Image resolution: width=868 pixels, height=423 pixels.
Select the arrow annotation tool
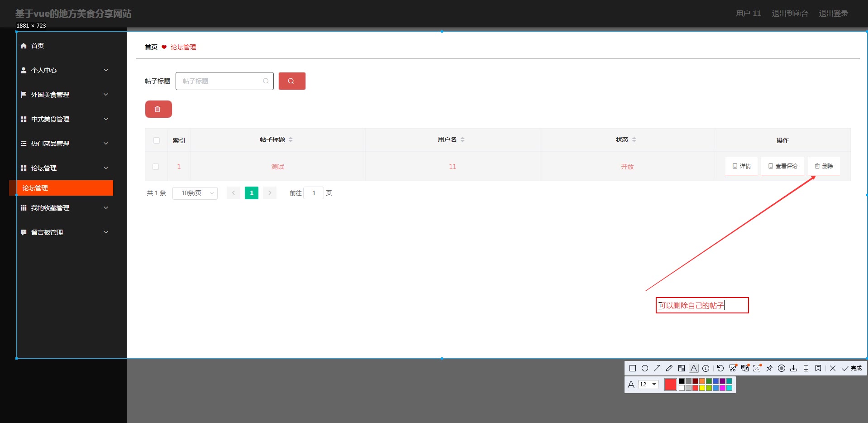(x=657, y=368)
